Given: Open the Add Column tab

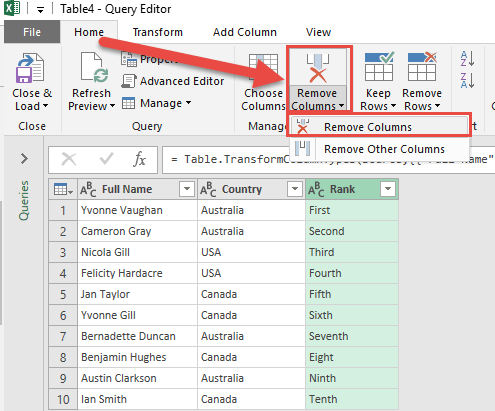Looking at the screenshot, I should 245,32.
